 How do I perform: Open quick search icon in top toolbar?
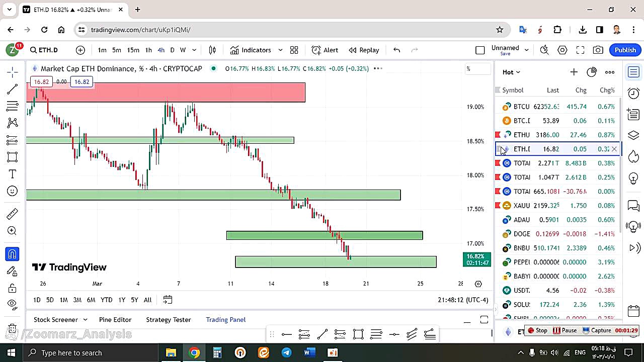[x=544, y=50]
